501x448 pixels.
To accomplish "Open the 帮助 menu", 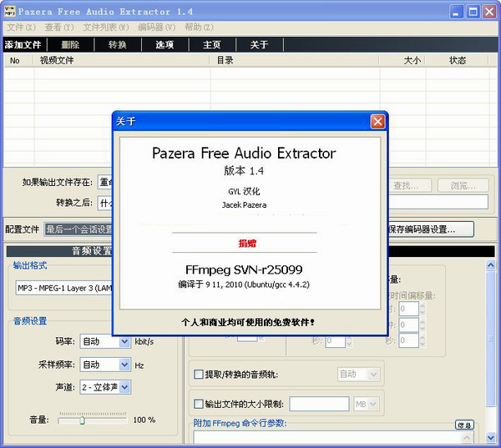I will 199,28.
